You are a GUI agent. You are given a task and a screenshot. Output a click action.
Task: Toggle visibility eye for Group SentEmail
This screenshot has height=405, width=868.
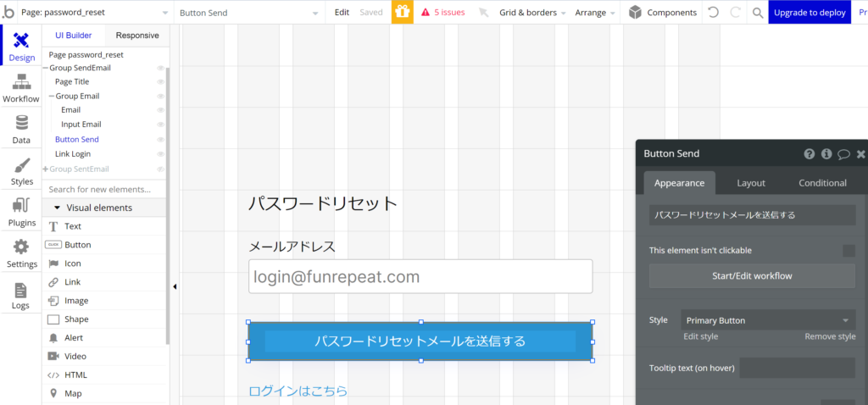(160, 169)
